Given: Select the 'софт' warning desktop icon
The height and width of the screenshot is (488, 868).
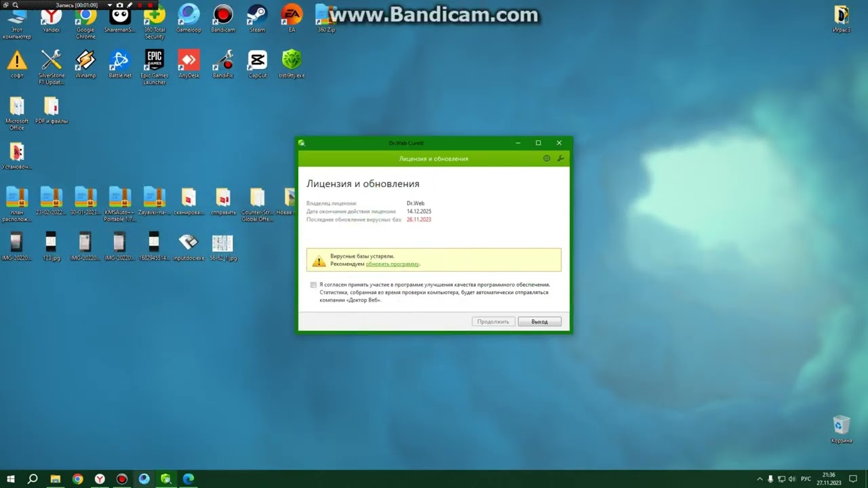Looking at the screenshot, I should tap(17, 64).
